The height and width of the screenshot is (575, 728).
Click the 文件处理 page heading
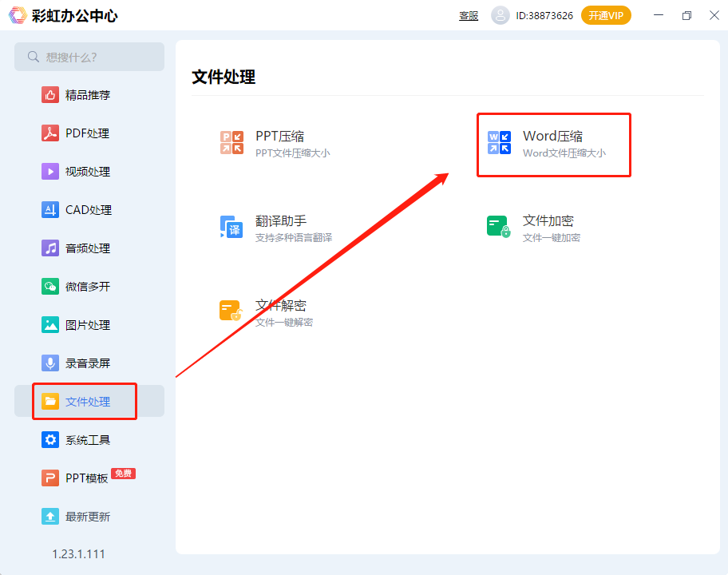pos(224,77)
